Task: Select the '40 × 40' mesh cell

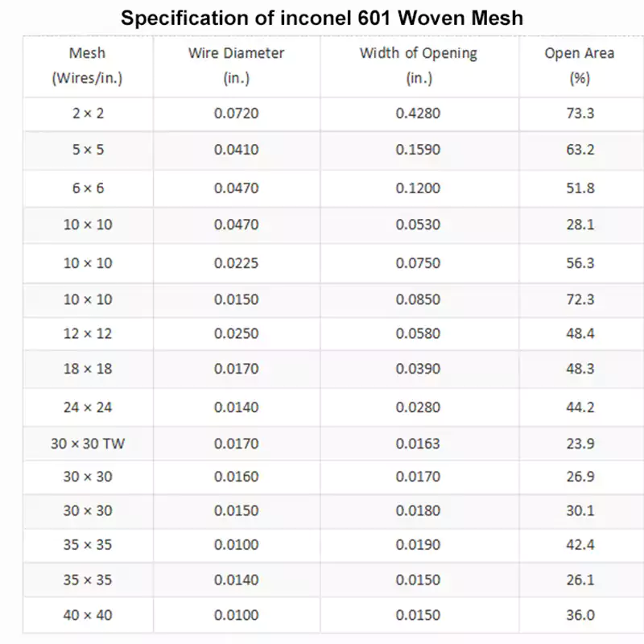Action: point(88,615)
